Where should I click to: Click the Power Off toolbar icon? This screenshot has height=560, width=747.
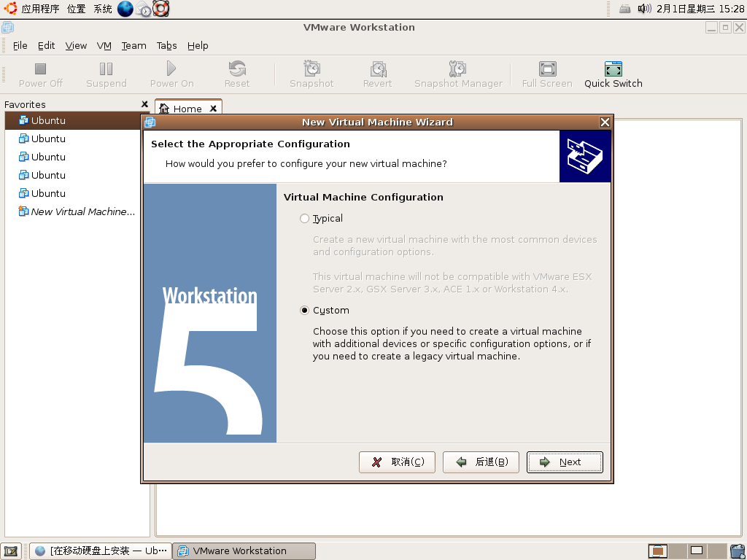coord(41,69)
